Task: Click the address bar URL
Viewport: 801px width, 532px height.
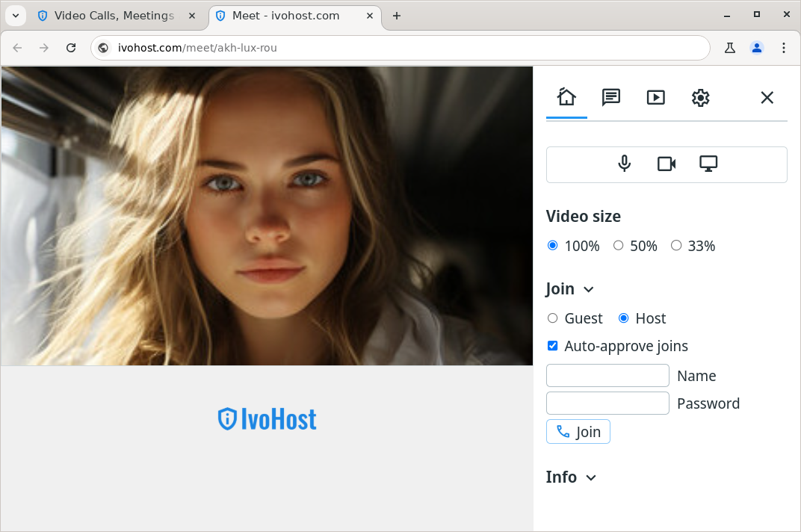Action: click(x=197, y=48)
